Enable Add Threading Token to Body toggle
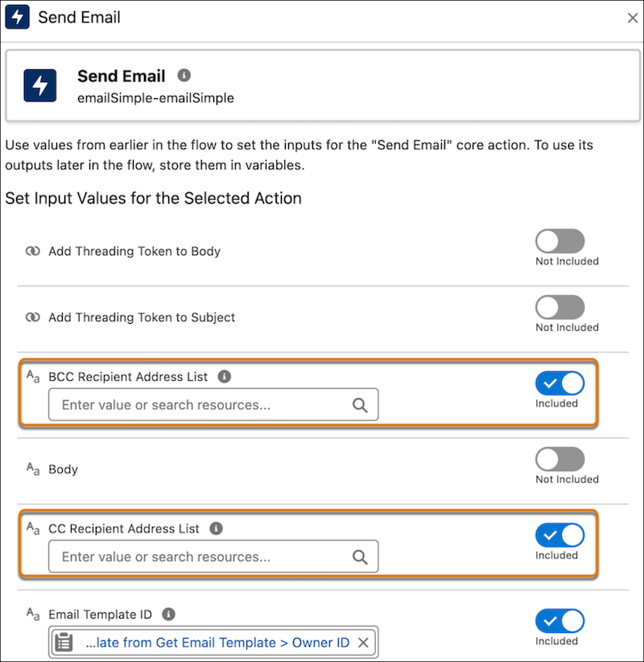The image size is (644, 662). point(559,242)
